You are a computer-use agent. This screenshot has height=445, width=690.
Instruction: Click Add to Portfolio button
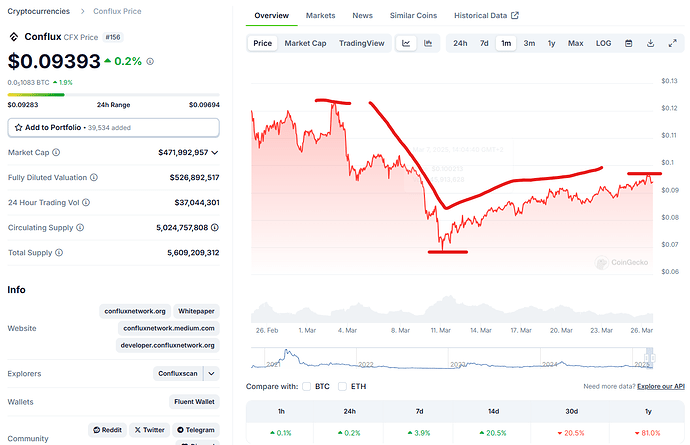coord(114,128)
